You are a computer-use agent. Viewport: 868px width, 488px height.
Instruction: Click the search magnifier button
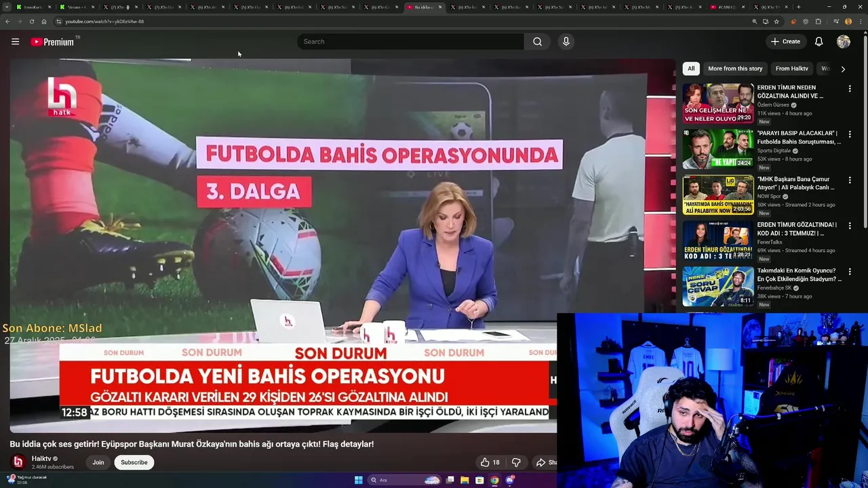537,41
